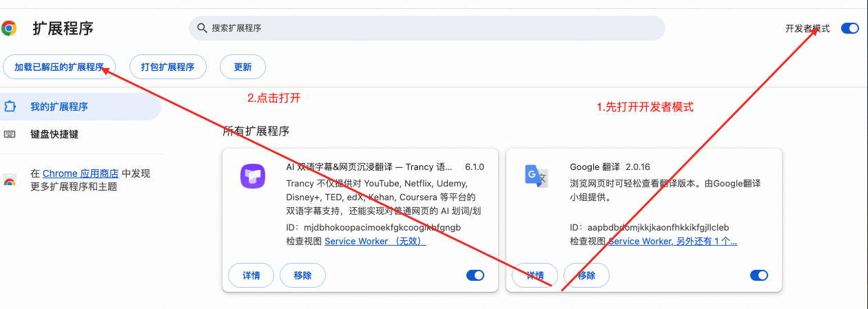Open 键盘快捷键 from the sidebar

pyautogui.click(x=54, y=134)
